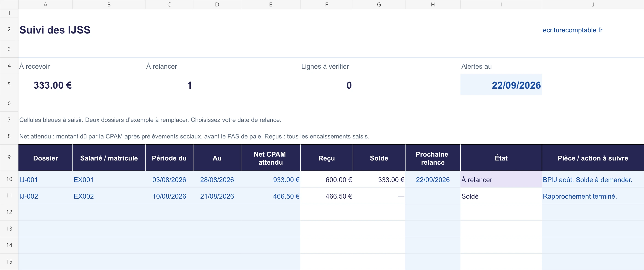Viewport: 644px width, 270px height.
Task: Click the 'Lignes à vérifier' label
Action: (x=325, y=66)
